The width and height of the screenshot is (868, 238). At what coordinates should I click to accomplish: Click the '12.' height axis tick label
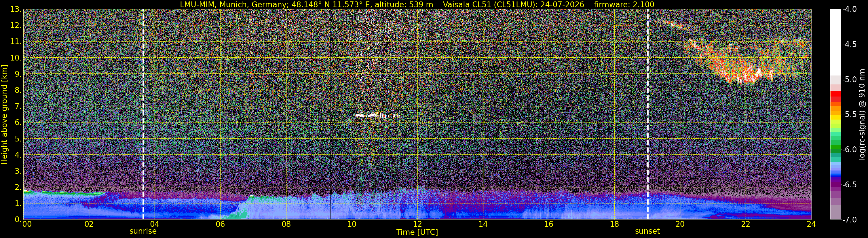pyautogui.click(x=16, y=26)
